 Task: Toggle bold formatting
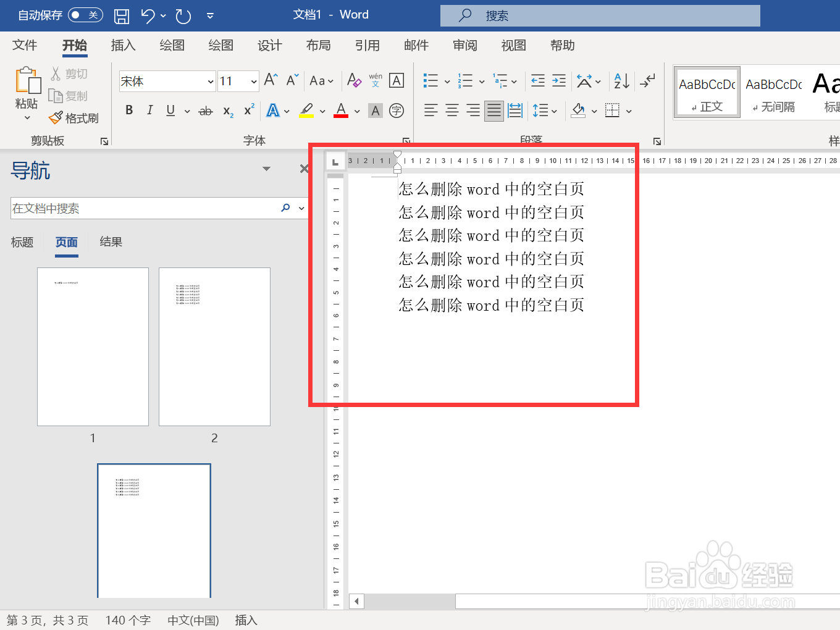click(129, 110)
